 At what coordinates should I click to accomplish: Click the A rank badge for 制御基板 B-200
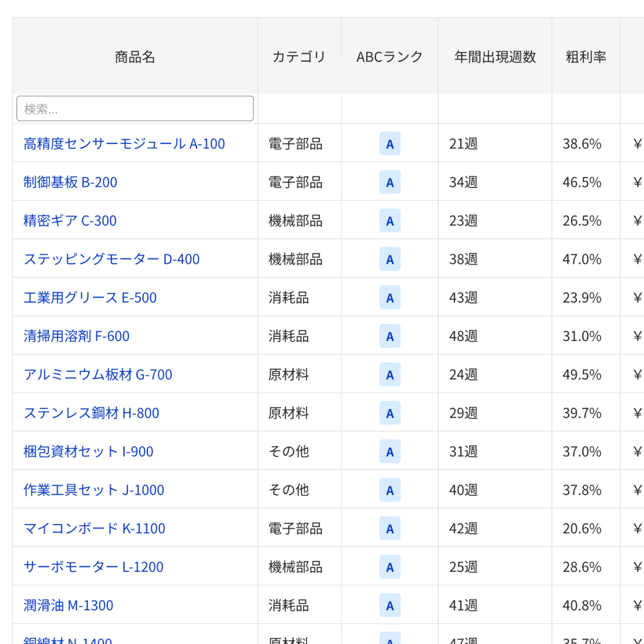click(390, 182)
